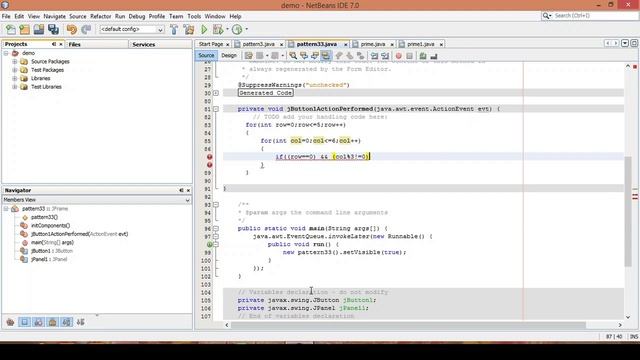
Task: Click the error breakpoint marker on if statement line
Action: click(x=209, y=157)
